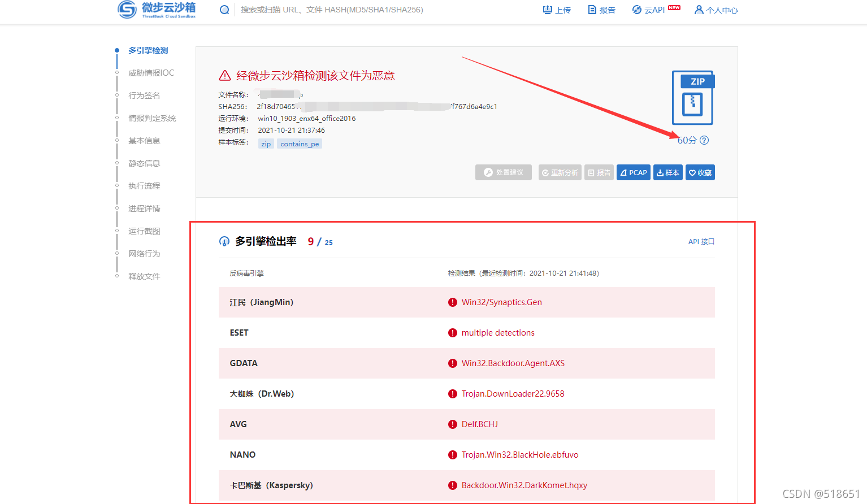867x504 pixels.
Task: Click the win10_1903_enx64_office2016 environment value
Action: 307,119
